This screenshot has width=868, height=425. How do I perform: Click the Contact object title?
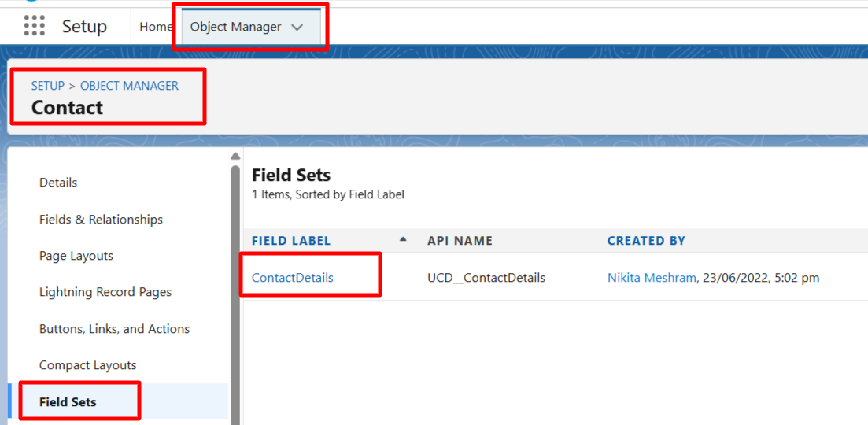click(x=67, y=107)
